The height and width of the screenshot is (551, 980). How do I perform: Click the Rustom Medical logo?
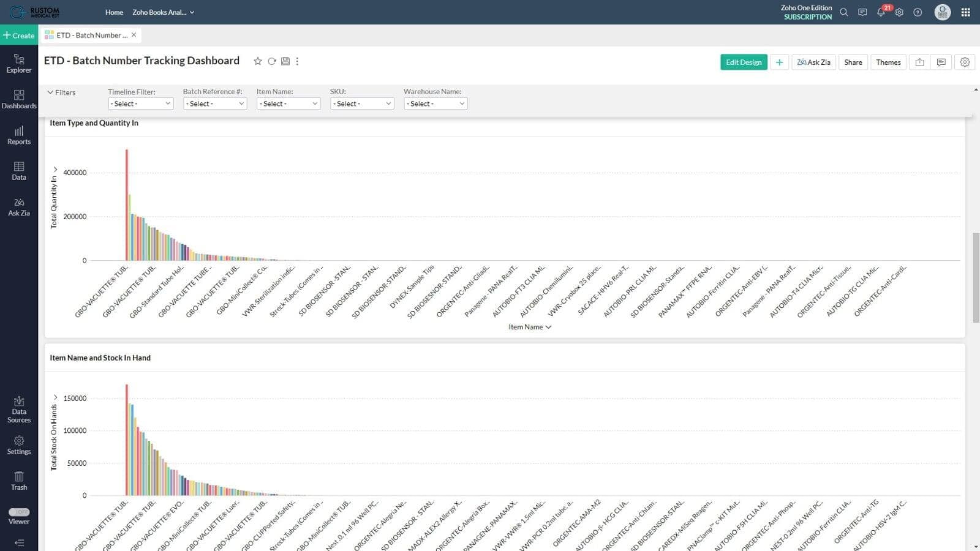35,12
